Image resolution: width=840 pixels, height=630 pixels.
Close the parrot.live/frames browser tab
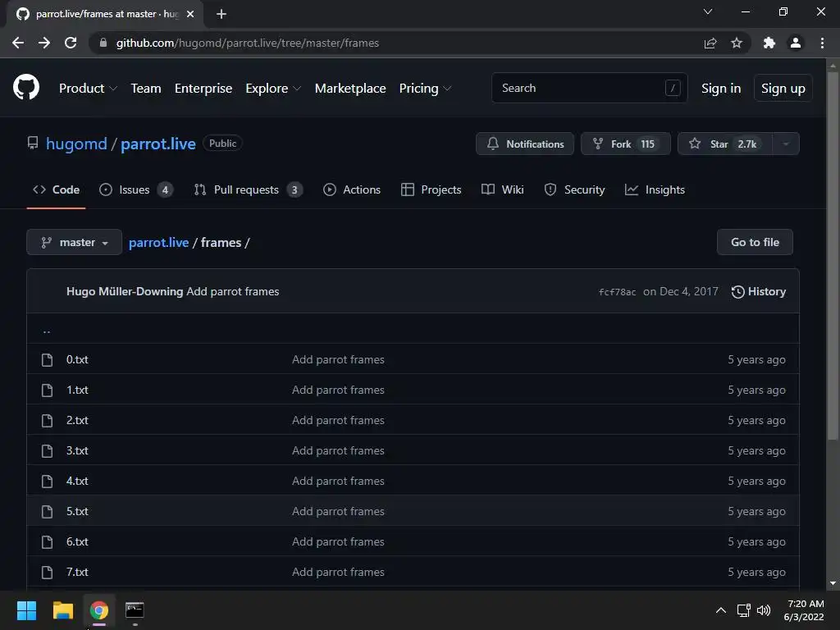click(190, 14)
